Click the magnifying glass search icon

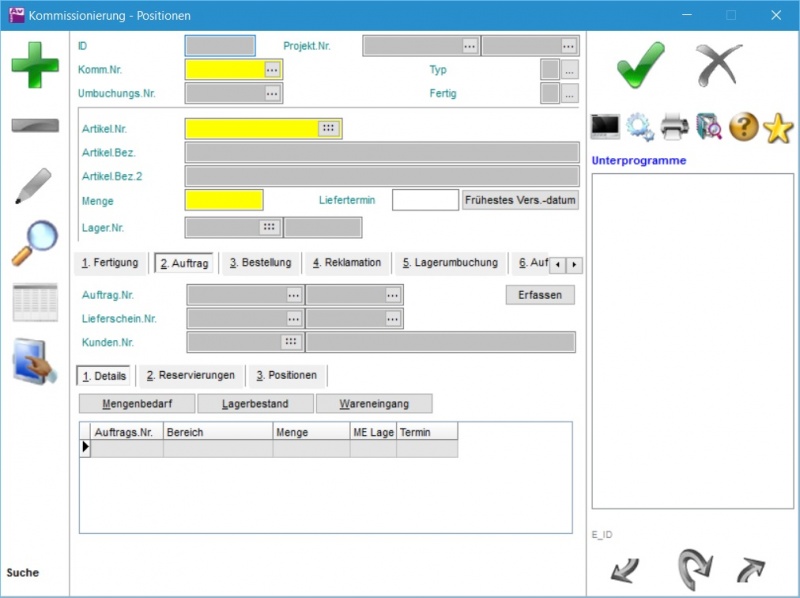[x=34, y=243]
